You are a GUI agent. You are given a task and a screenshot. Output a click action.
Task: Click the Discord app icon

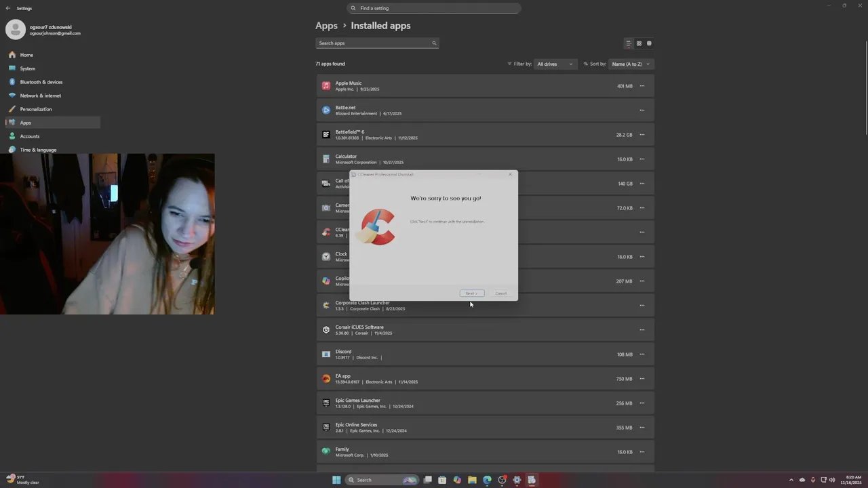pyautogui.click(x=326, y=354)
